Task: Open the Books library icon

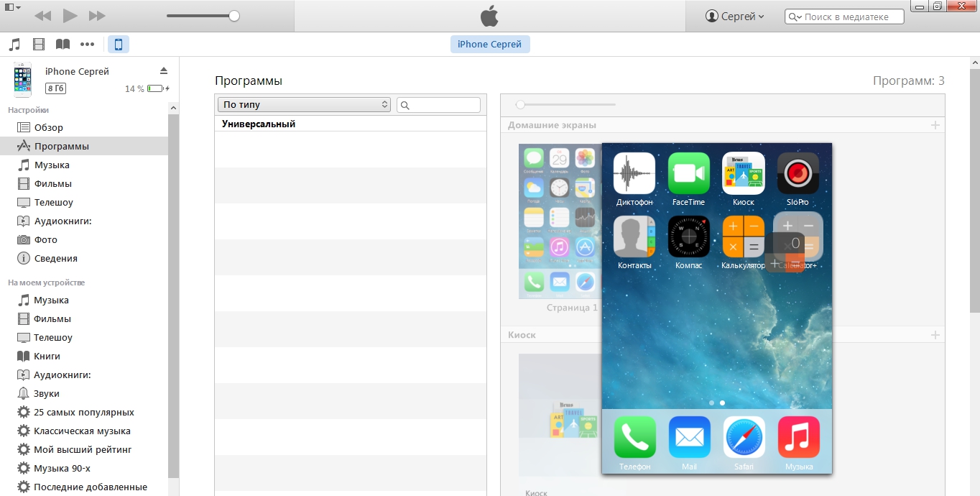Action: [x=63, y=45]
